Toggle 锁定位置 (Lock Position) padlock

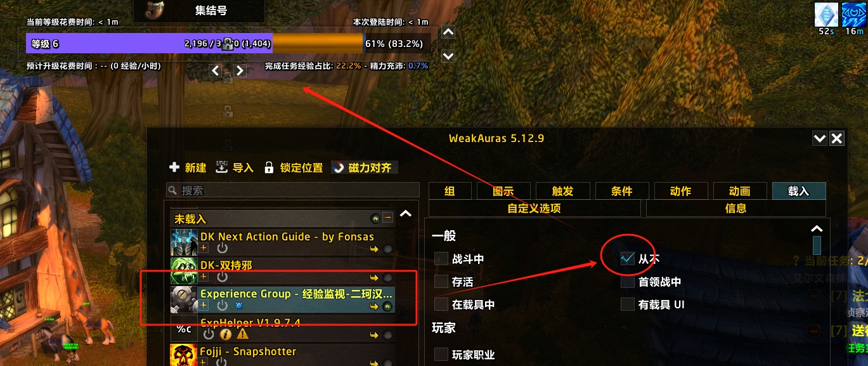[269, 167]
